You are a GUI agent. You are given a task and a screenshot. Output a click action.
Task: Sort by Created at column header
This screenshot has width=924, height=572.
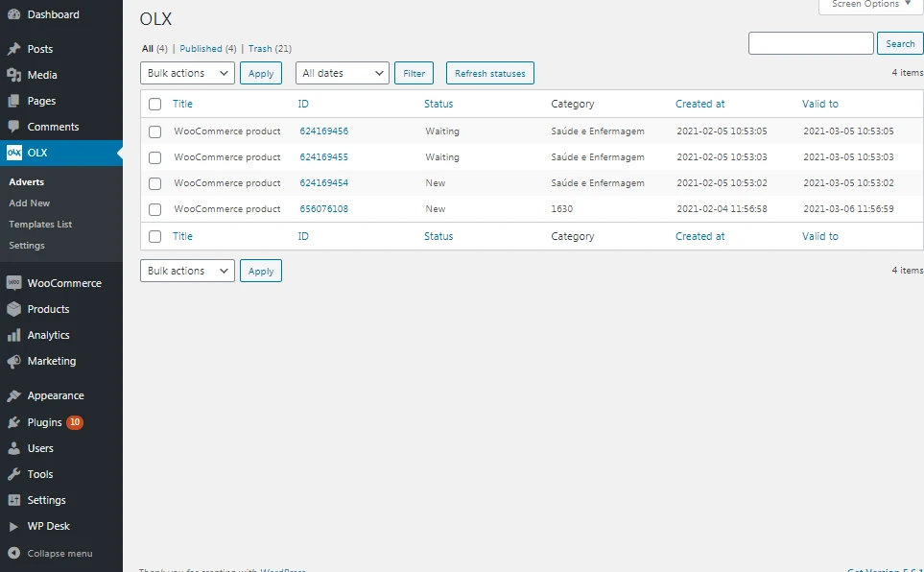(x=700, y=104)
